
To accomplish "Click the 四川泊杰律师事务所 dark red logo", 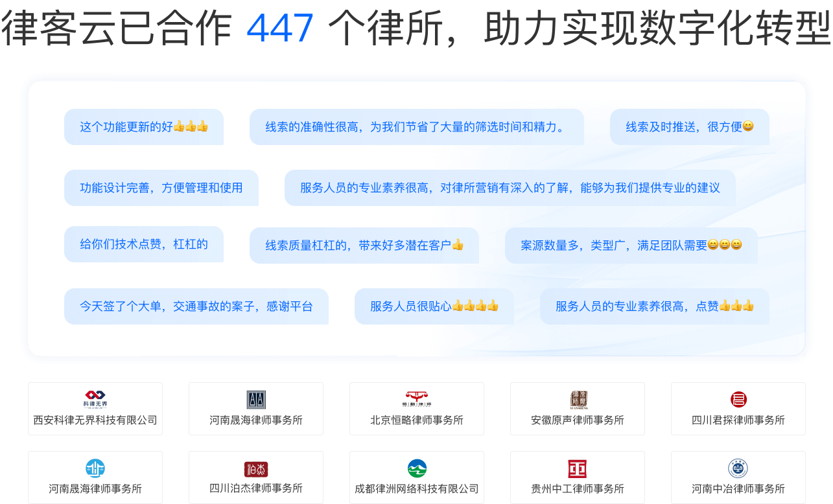I will [256, 469].
